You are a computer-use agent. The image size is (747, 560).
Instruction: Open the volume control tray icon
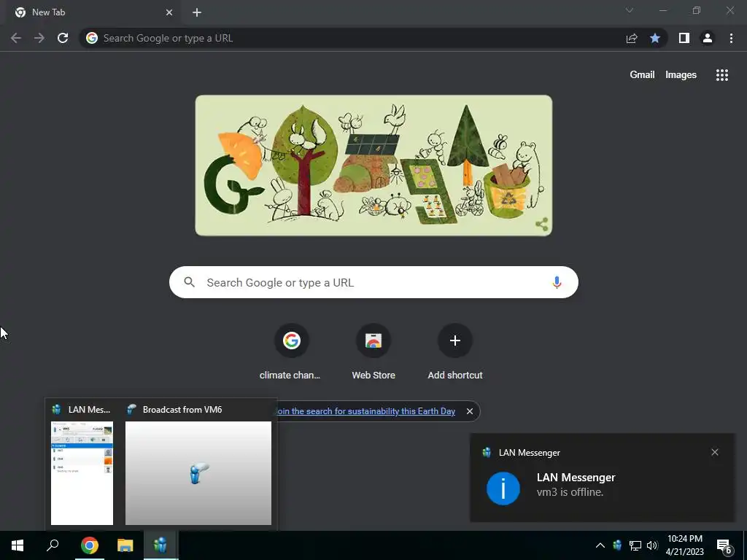652,545
